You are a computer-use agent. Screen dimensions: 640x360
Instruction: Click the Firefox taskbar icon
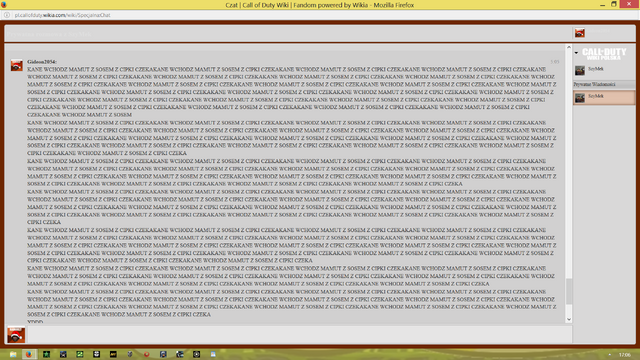coord(29,354)
